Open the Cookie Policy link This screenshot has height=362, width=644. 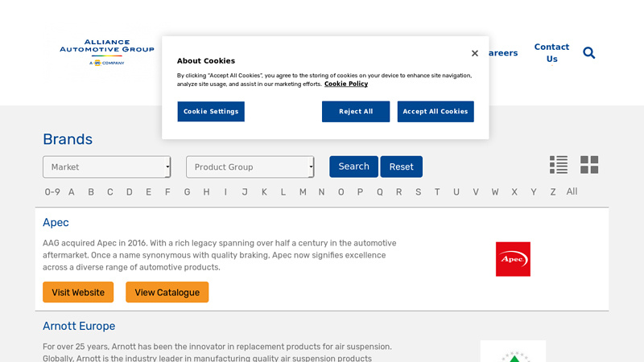346,84
